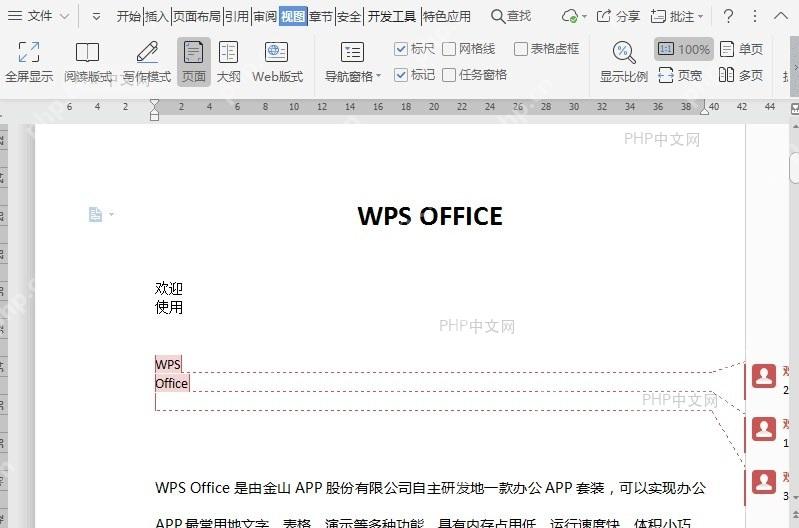Choose 单页 single page view
The image size is (799, 528).
click(x=741, y=49)
